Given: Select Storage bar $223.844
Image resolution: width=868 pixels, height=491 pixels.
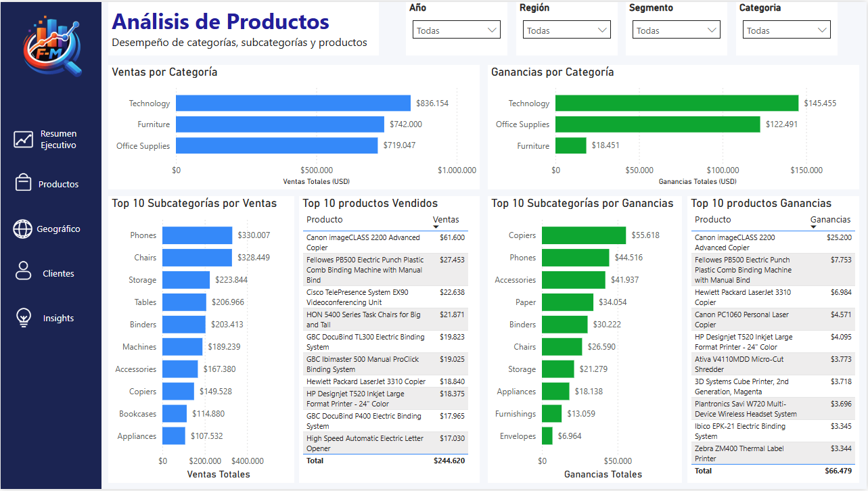Looking at the screenshot, I should [186, 280].
